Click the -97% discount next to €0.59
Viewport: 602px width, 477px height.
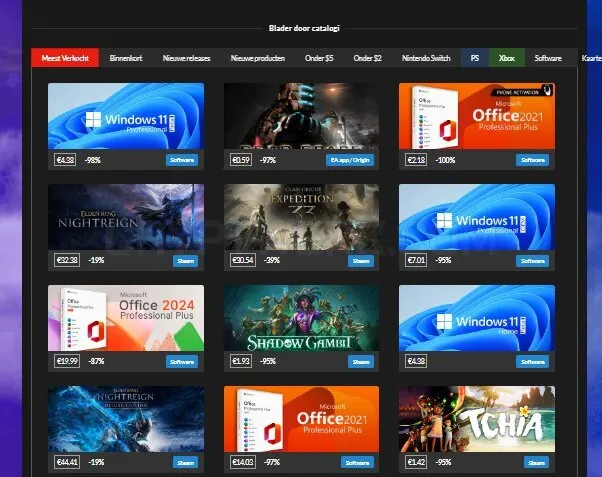pyautogui.click(x=268, y=160)
